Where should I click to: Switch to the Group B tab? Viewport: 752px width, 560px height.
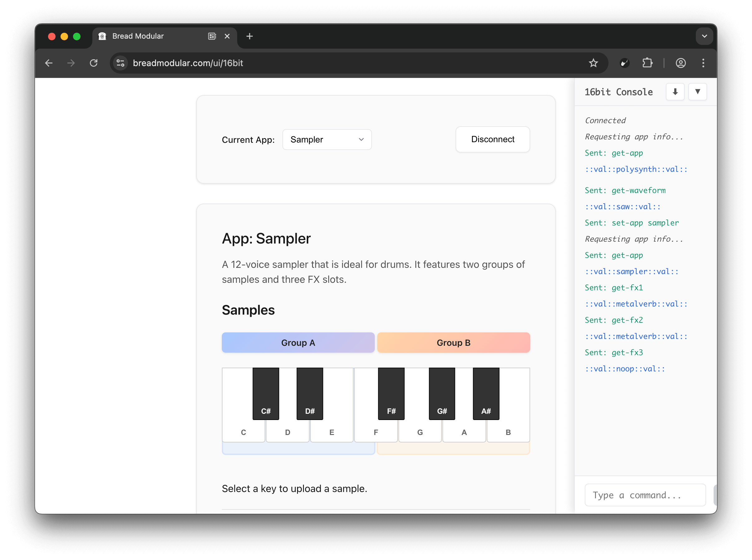[453, 342]
